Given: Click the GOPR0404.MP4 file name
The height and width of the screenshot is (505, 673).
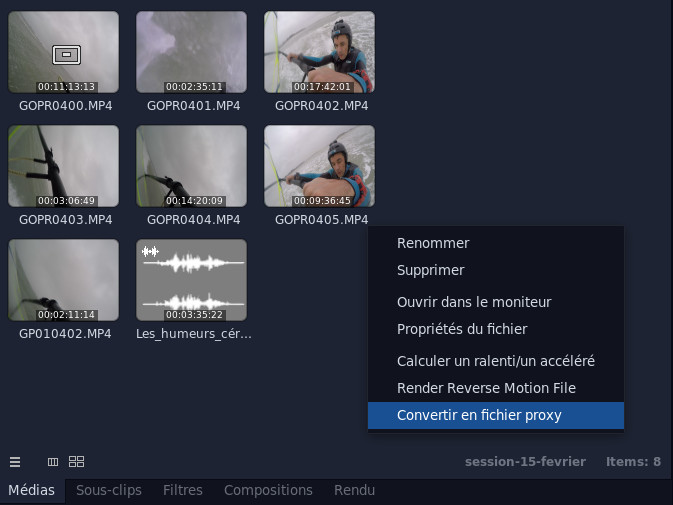Looking at the screenshot, I should point(194,220).
